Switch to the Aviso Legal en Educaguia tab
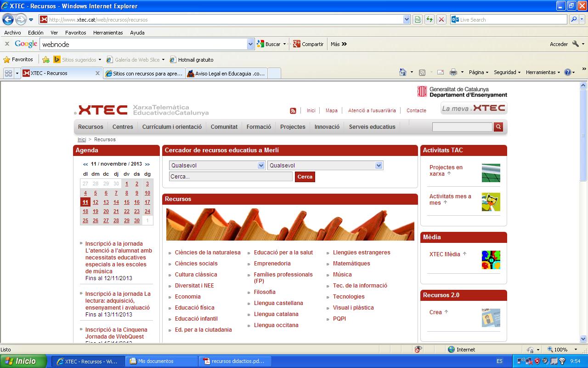The height and width of the screenshot is (368, 588). coord(226,74)
